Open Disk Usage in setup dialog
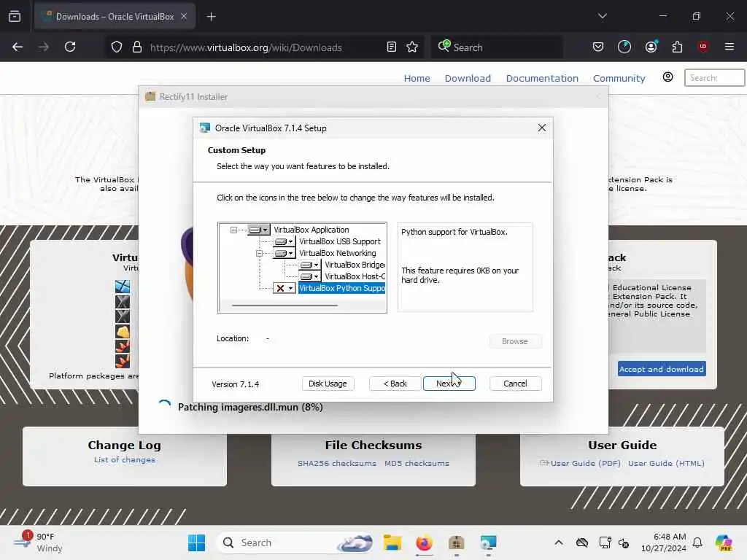 click(x=328, y=384)
